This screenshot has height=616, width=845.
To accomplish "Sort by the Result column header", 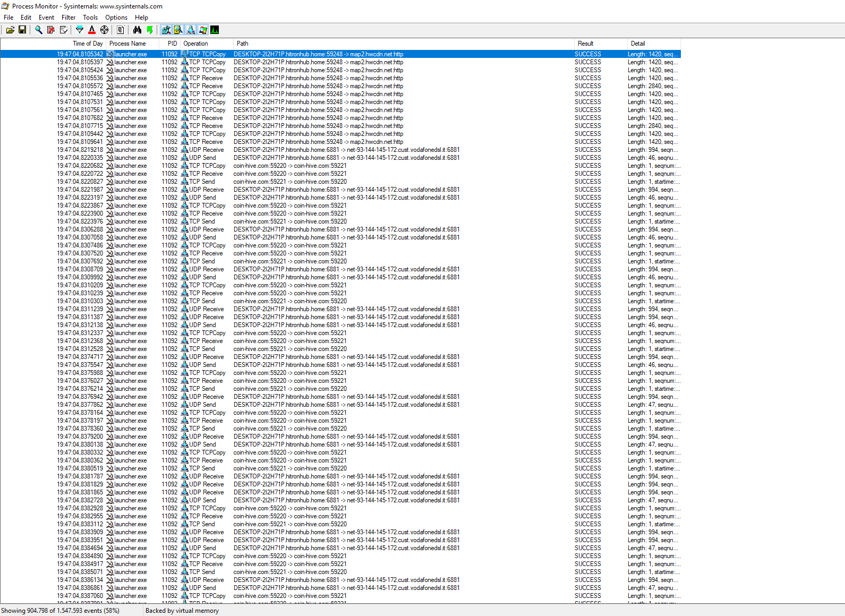I will 600,44.
